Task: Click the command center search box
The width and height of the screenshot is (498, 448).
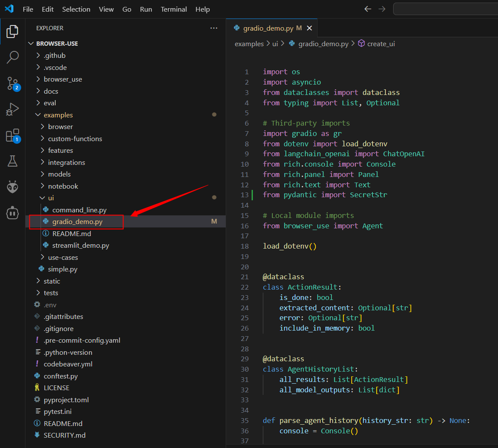Action: coord(445,9)
